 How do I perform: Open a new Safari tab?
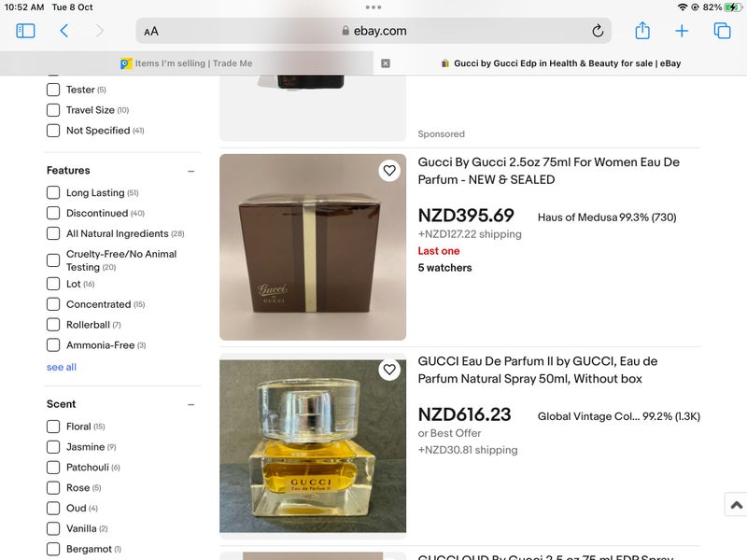(682, 31)
